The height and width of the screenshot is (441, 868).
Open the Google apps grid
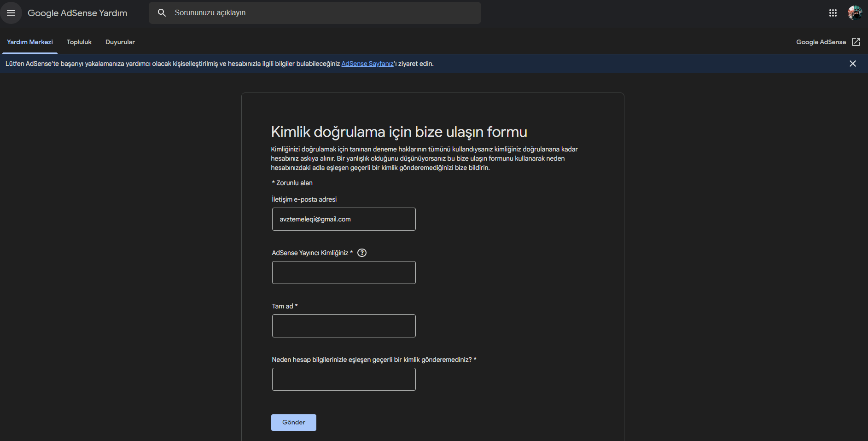click(x=833, y=13)
